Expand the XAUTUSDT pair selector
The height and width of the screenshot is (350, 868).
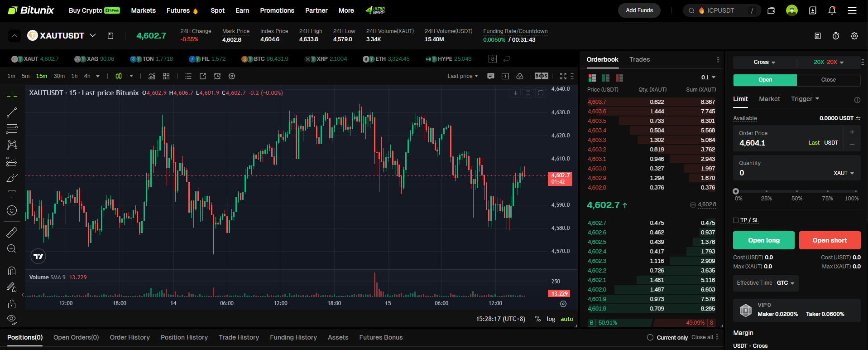point(93,35)
